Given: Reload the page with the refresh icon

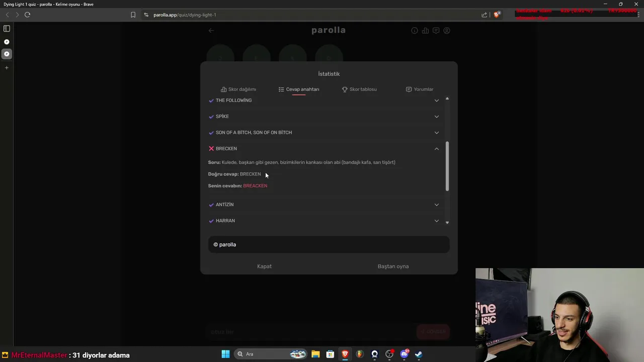Looking at the screenshot, I should [28, 15].
